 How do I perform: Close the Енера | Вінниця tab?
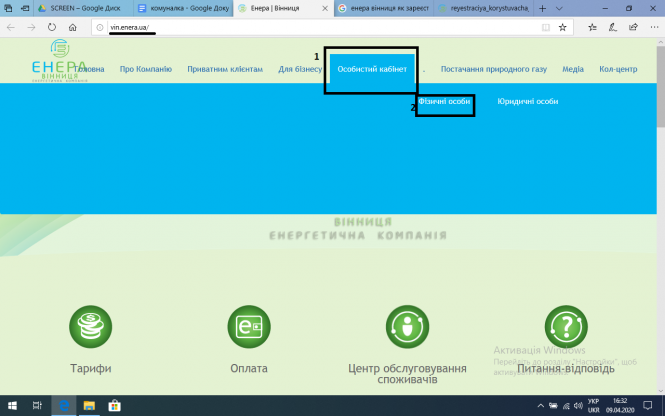(325, 8)
